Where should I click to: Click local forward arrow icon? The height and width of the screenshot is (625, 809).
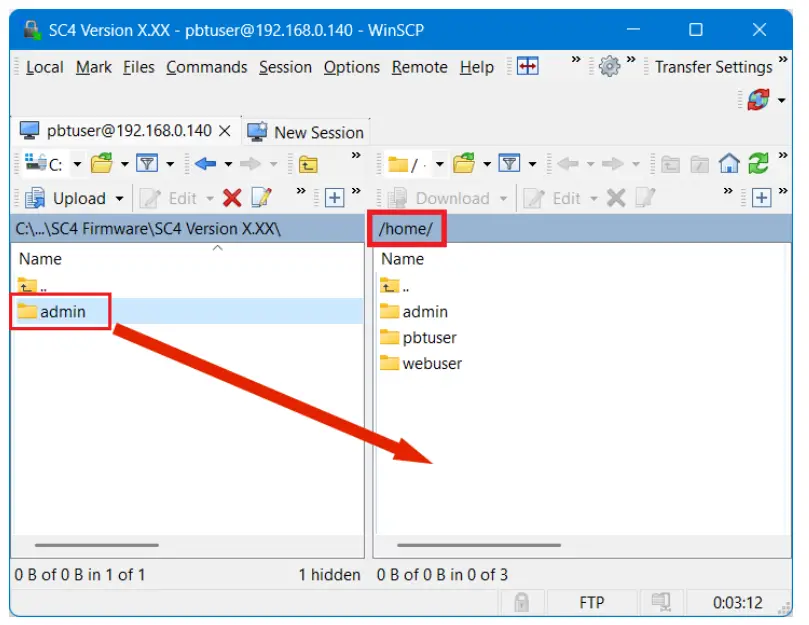click(251, 164)
